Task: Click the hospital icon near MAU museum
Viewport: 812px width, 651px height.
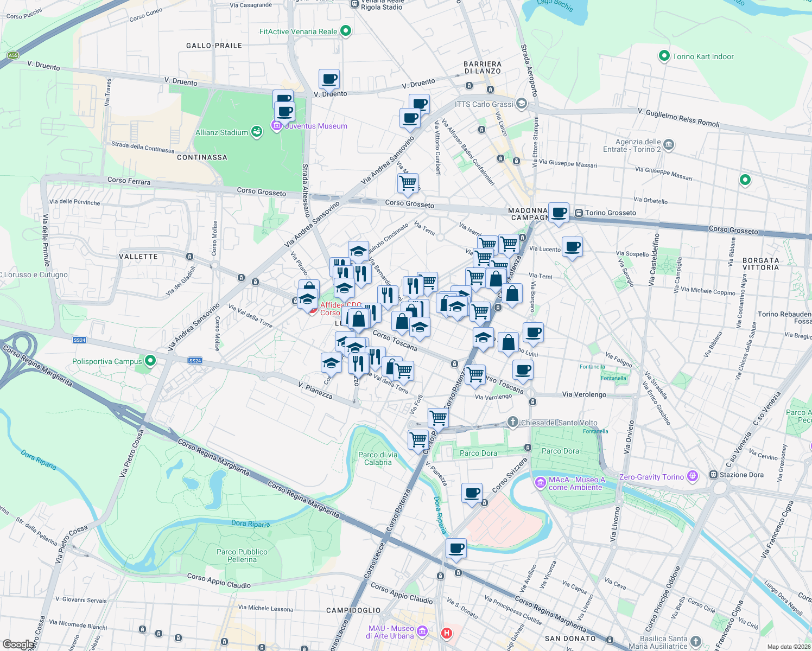Action: point(447,633)
